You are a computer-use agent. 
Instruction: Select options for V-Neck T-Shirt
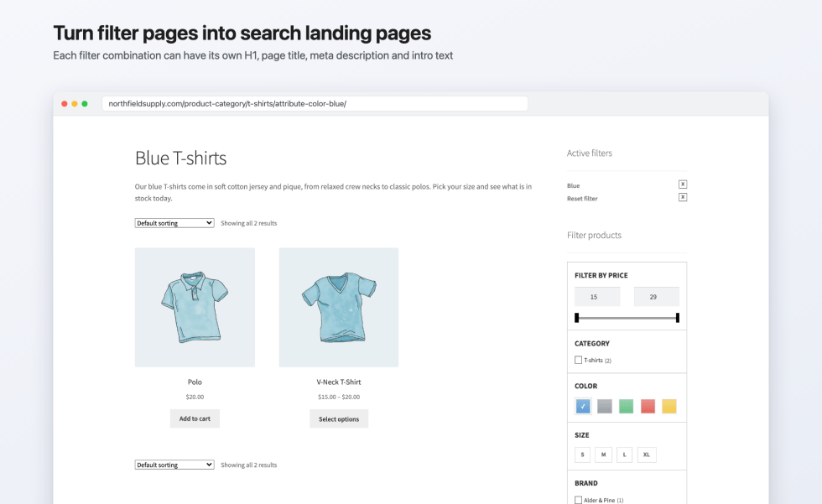(339, 418)
